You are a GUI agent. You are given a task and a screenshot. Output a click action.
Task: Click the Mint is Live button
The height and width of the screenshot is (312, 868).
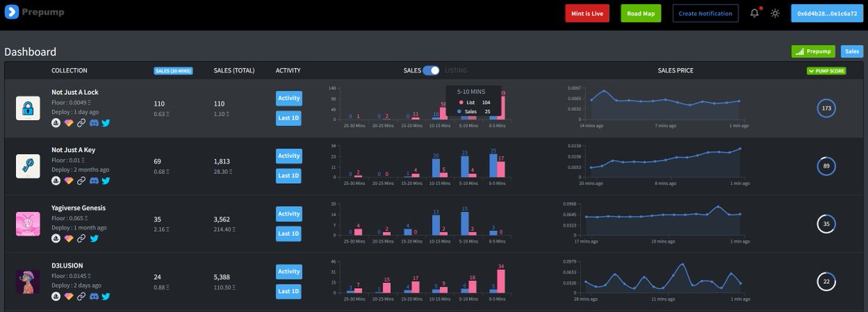coord(587,13)
